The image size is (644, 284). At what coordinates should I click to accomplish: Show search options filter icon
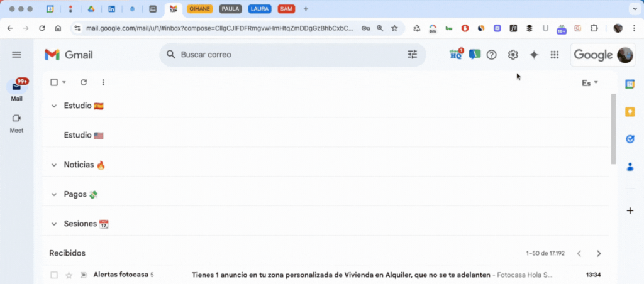click(412, 55)
